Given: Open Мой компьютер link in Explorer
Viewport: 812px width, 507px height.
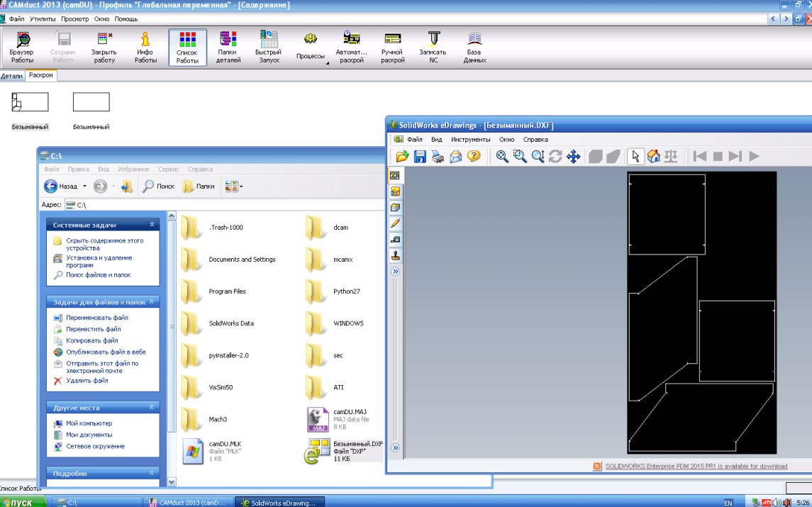Looking at the screenshot, I should tap(89, 423).
